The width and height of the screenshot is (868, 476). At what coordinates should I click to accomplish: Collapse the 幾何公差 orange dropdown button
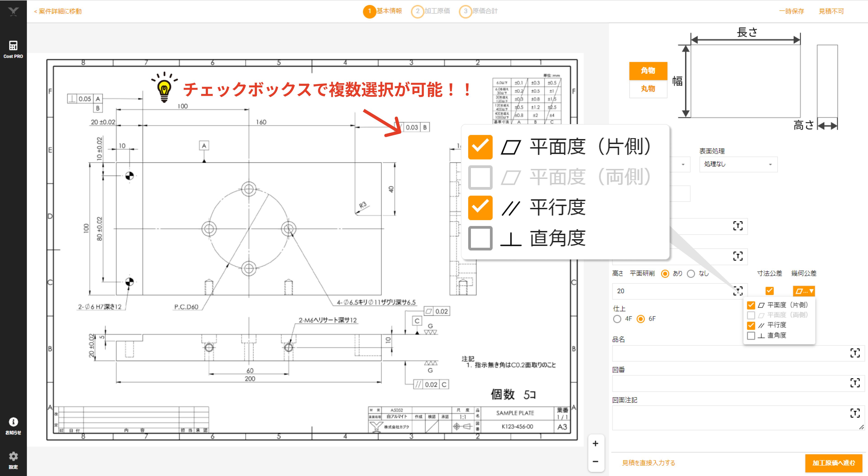pyautogui.click(x=804, y=291)
